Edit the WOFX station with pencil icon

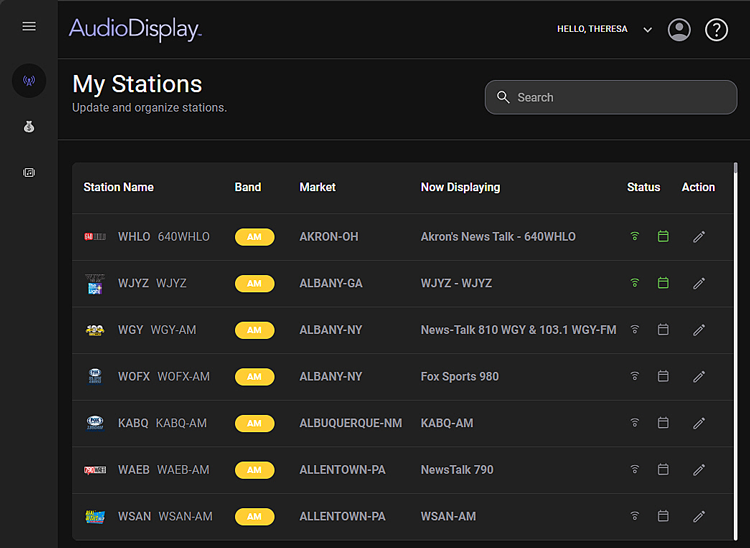tap(699, 377)
